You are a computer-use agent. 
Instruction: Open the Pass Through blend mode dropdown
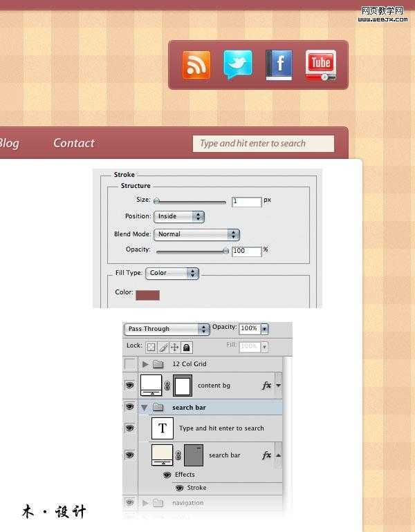tap(167, 329)
